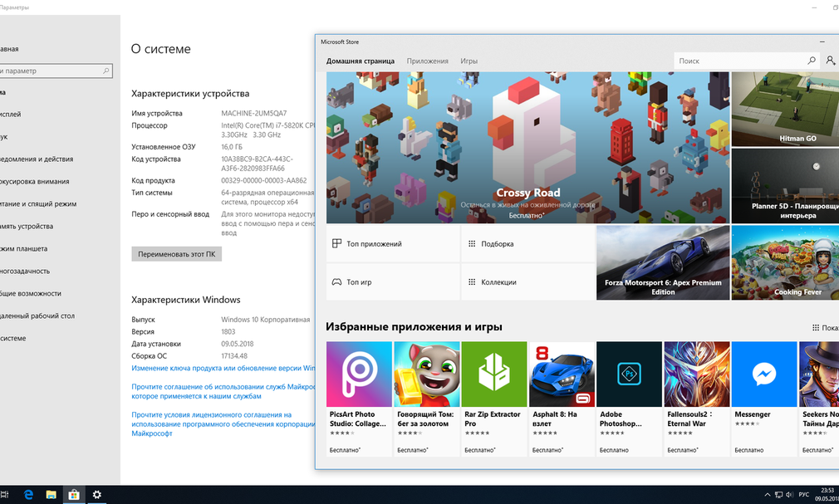Image resolution: width=839 pixels, height=504 pixels.
Task: Click the edition Windows 10 Корпоративная
Action: coord(265,320)
